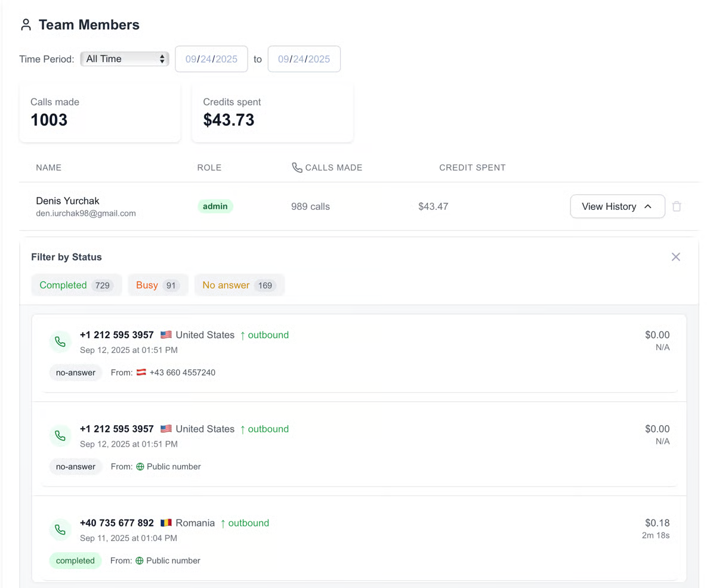716x588 pixels.
Task: Sort by the Name column header
Action: 49,168
